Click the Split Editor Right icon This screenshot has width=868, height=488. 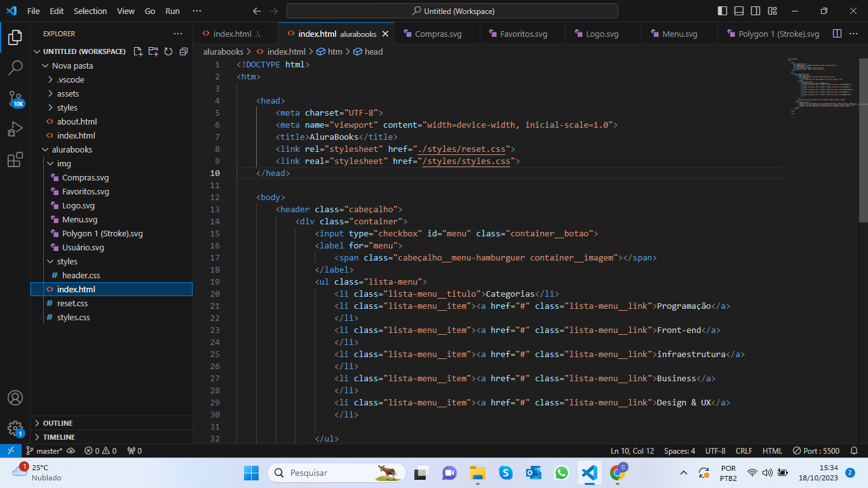coord(837,34)
